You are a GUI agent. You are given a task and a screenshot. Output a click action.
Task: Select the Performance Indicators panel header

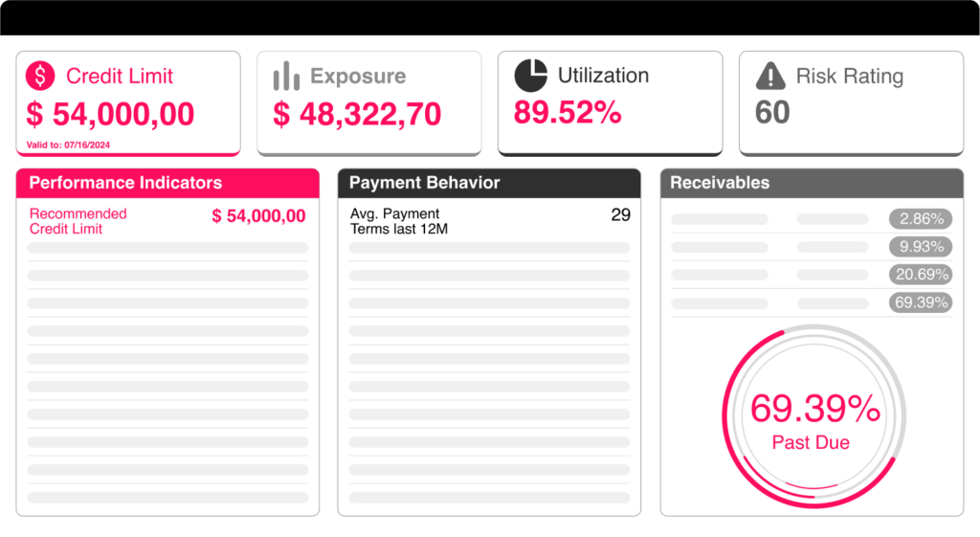(x=167, y=183)
